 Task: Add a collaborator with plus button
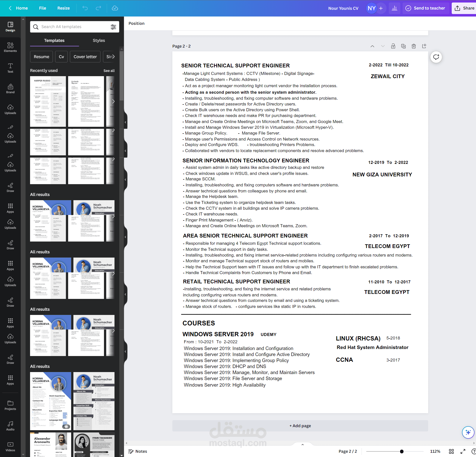click(381, 8)
